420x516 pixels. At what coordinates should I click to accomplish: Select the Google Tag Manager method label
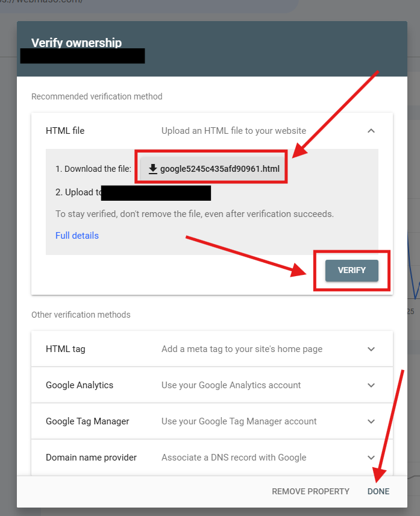point(87,421)
